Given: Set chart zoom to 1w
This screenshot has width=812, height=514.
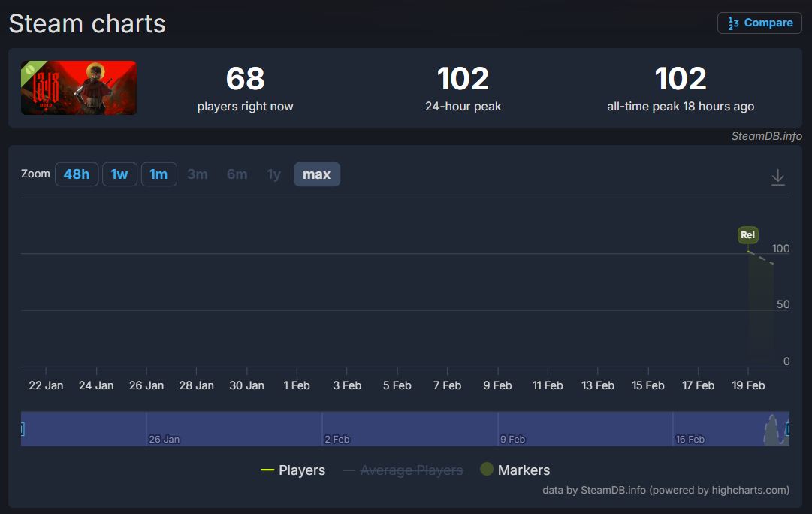Looking at the screenshot, I should pos(119,174).
